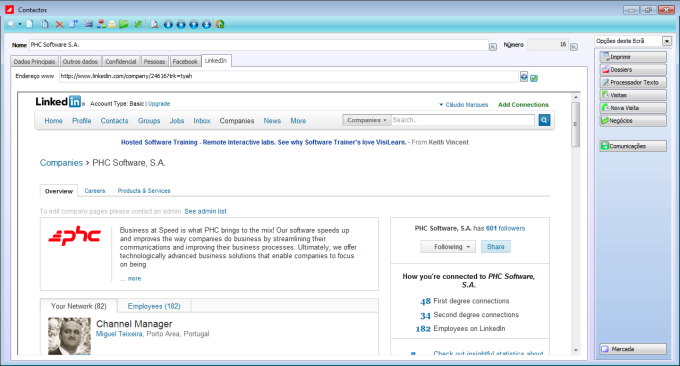This screenshot has height=366, width=680.
Task: Open the LinkedIn Inbox menu item
Action: (x=202, y=121)
